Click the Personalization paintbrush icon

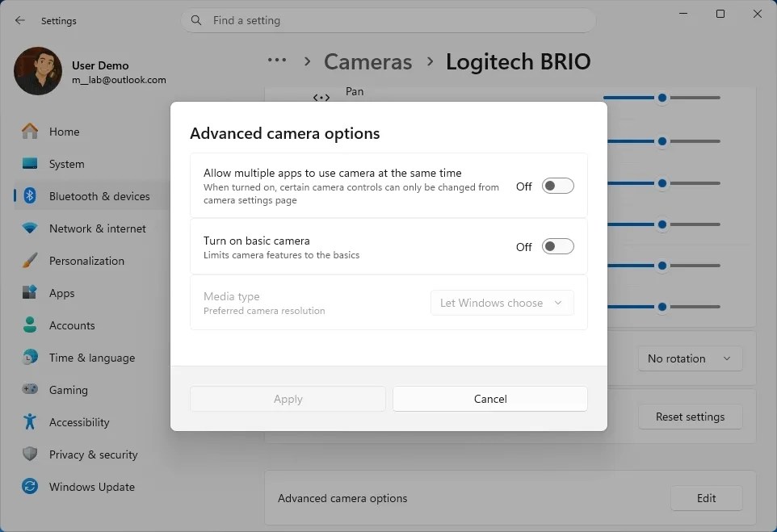coord(30,261)
